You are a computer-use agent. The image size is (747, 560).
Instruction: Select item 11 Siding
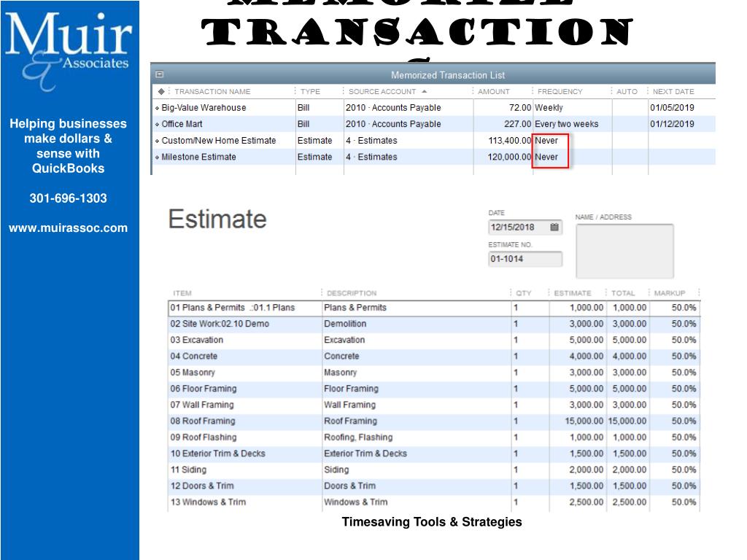[x=434, y=470]
